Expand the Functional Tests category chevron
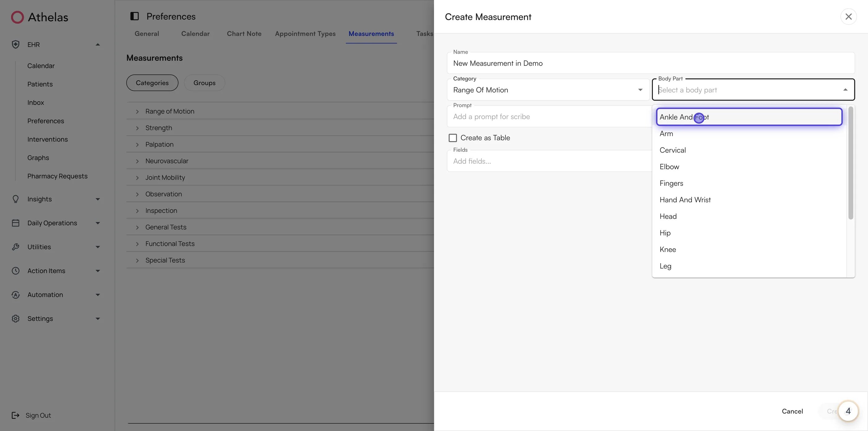The image size is (868, 431). [137, 244]
